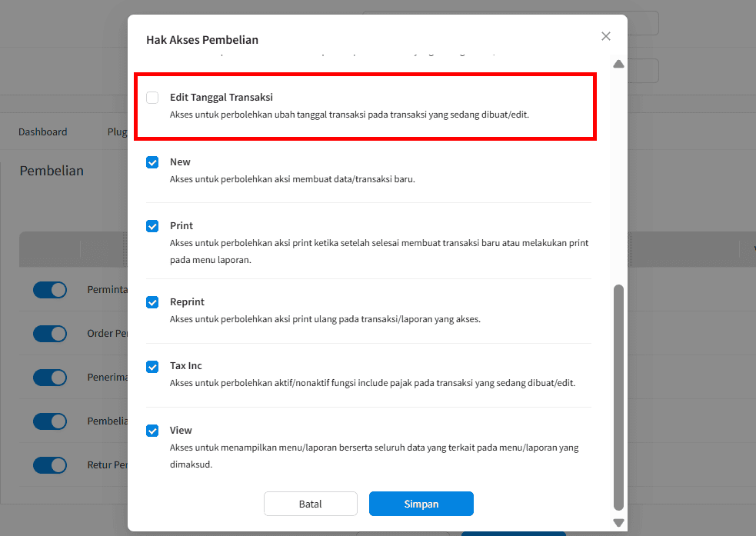Screen dimensions: 756x536
Task: Turn off the Retur Pembelian toggle
Action: click(x=50, y=465)
